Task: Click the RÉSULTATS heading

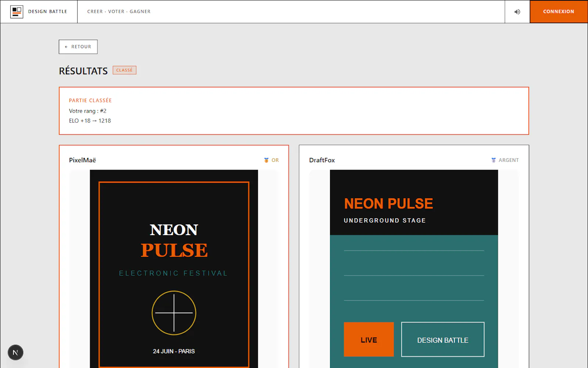Action: tap(83, 71)
